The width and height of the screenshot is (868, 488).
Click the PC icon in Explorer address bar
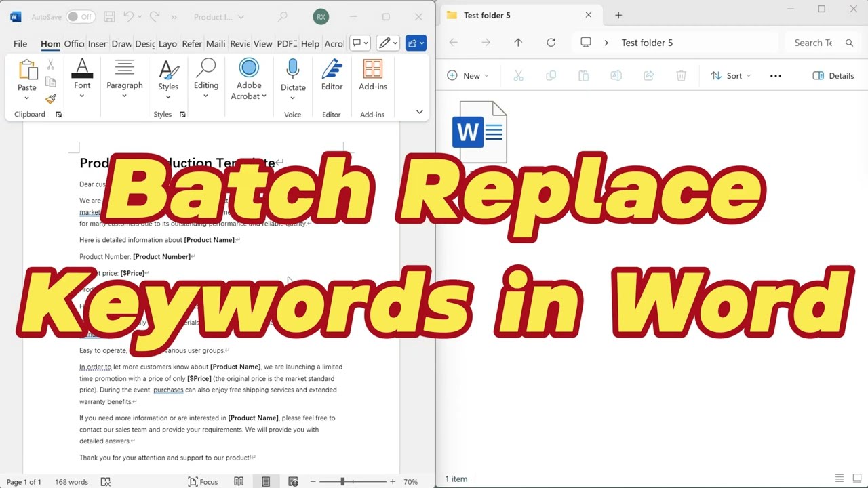coord(586,43)
